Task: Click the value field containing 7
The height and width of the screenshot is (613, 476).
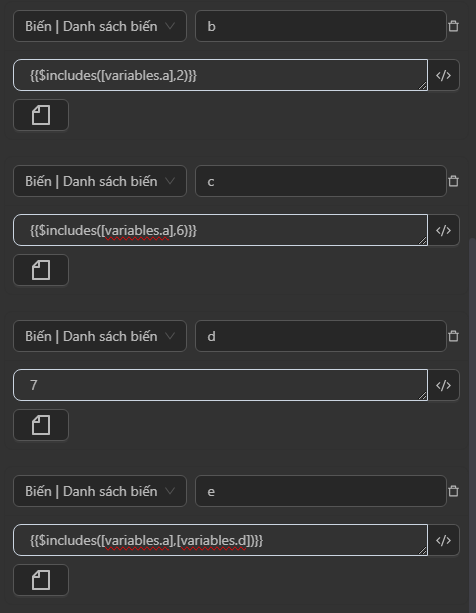Action: pos(220,385)
